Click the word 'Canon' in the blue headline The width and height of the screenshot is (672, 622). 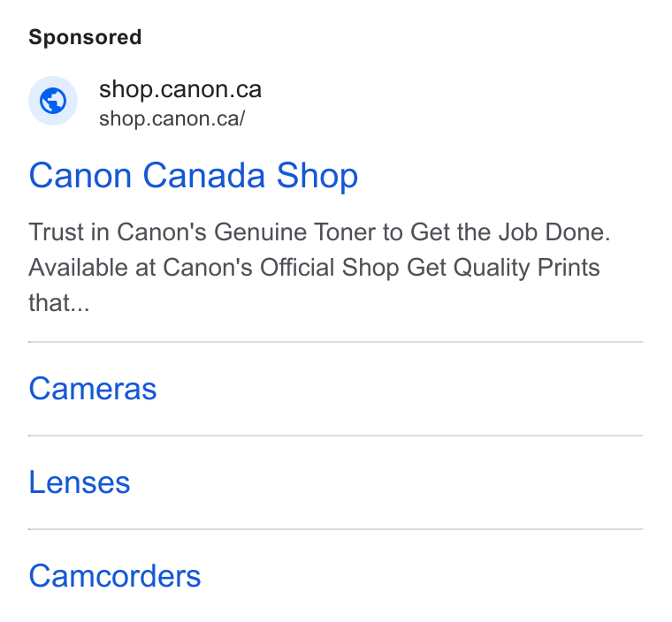(x=80, y=176)
